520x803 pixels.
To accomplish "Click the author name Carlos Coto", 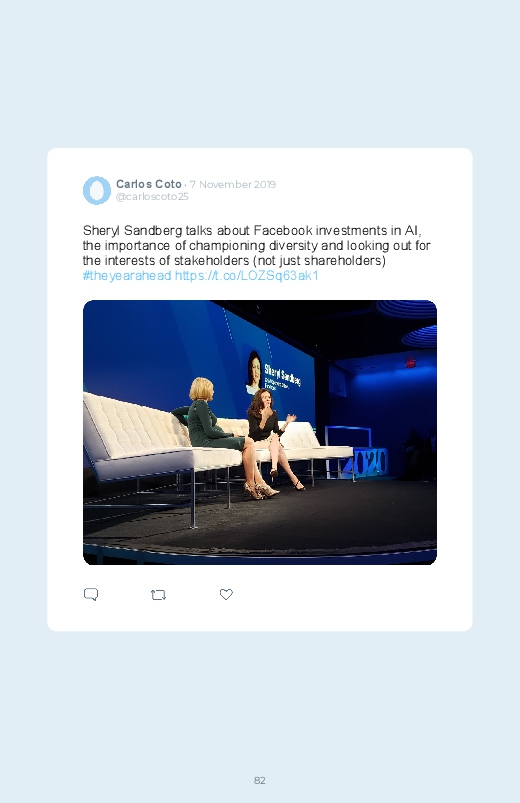I will pyautogui.click(x=149, y=184).
